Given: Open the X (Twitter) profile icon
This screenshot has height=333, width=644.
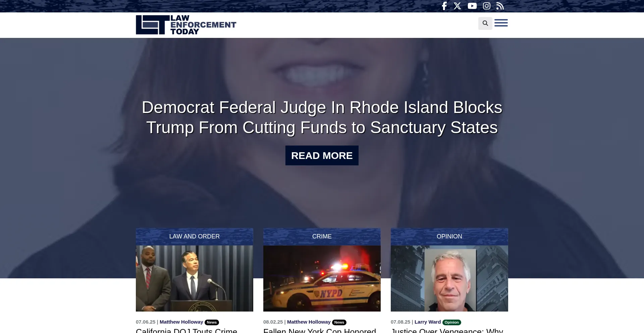Looking at the screenshot, I should [458, 6].
